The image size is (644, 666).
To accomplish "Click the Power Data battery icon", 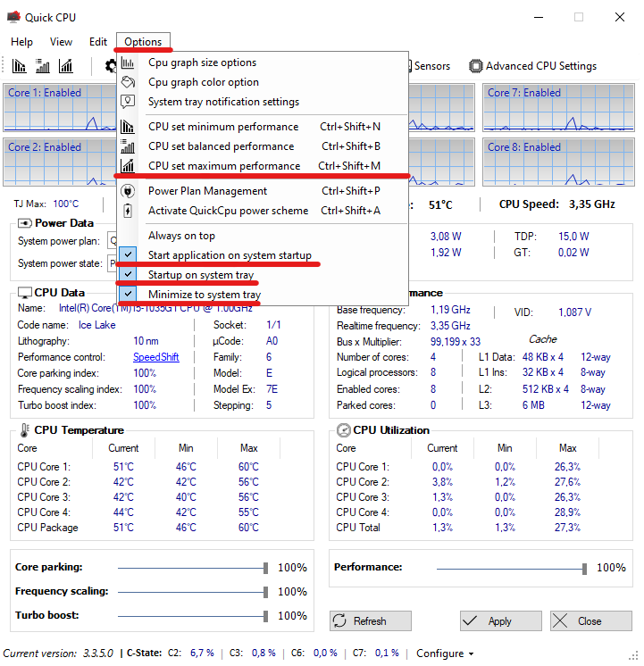I will (25, 223).
